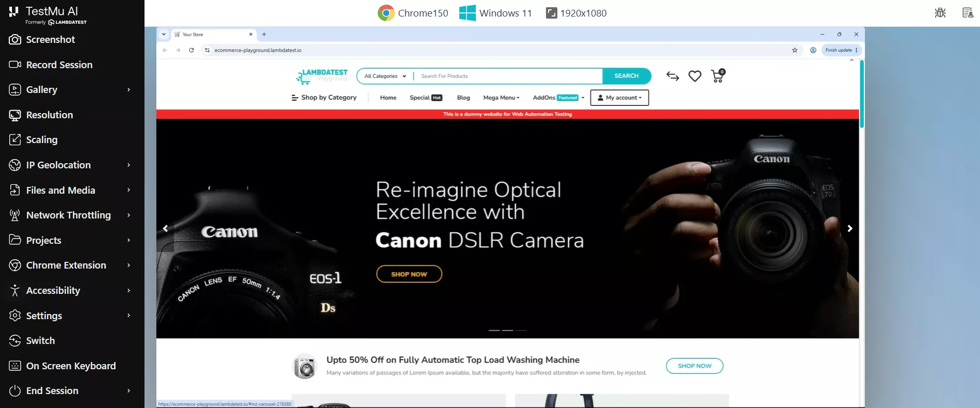Image resolution: width=980 pixels, height=408 pixels.
Task: Go back in remote Chrome browser
Action: click(x=165, y=50)
